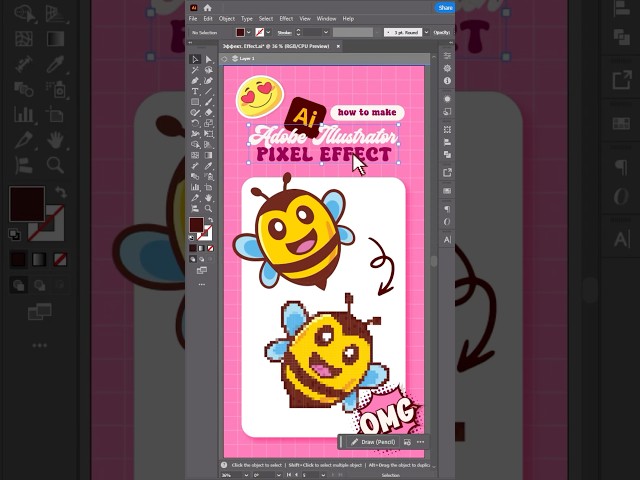Select the Shaper tool
The width and height of the screenshot is (640, 480).
195,113
